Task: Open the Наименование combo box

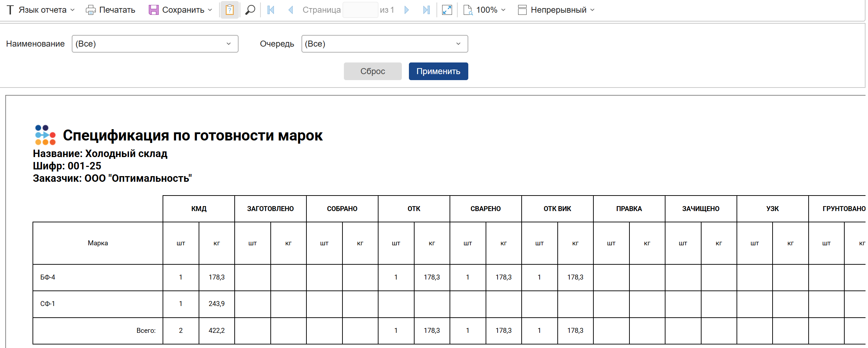Action: (155, 44)
